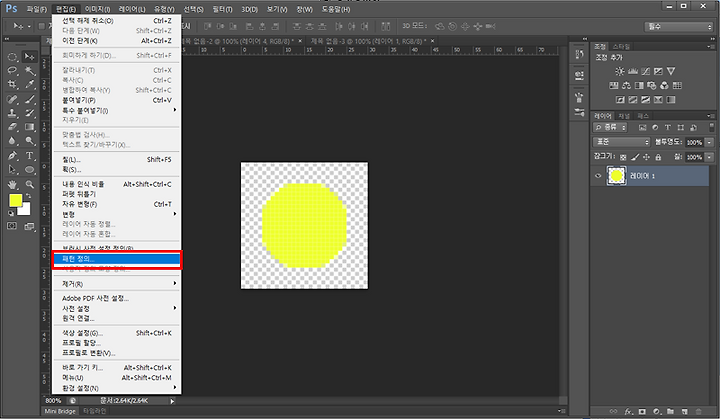
Task: Select the Zoom tool
Action: (x=30, y=184)
